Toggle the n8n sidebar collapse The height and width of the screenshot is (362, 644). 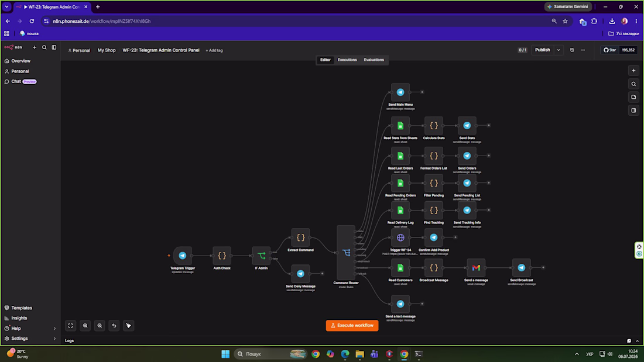click(54, 47)
